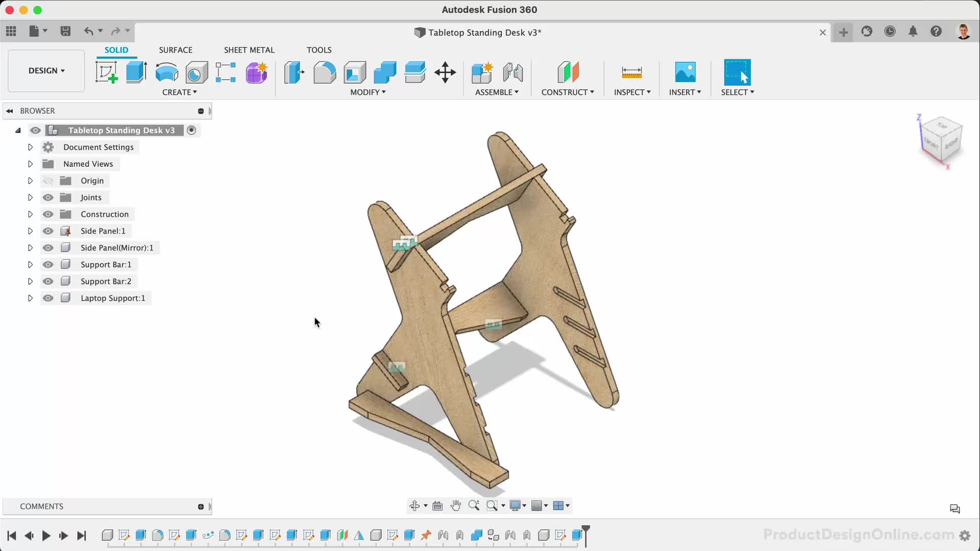Screen dimensions: 980x551
Task: Toggle visibility of Support Bar:2
Action: click(48, 282)
